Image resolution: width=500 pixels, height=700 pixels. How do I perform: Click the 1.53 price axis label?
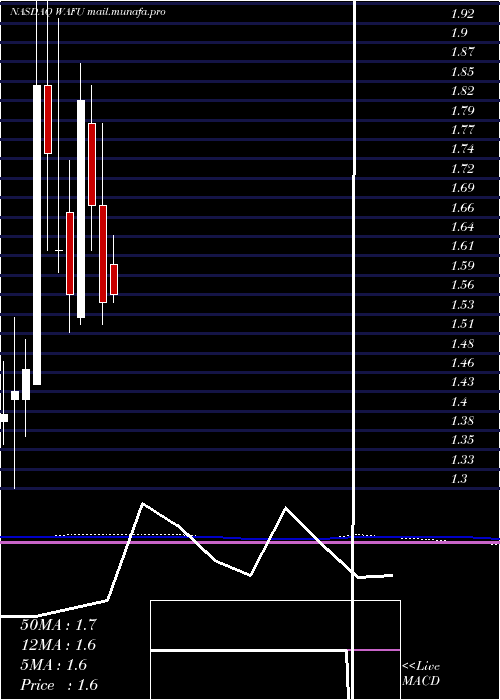tap(462, 304)
